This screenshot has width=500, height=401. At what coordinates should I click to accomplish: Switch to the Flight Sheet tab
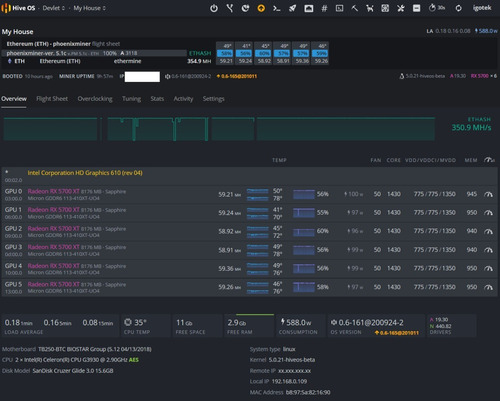pos(52,99)
